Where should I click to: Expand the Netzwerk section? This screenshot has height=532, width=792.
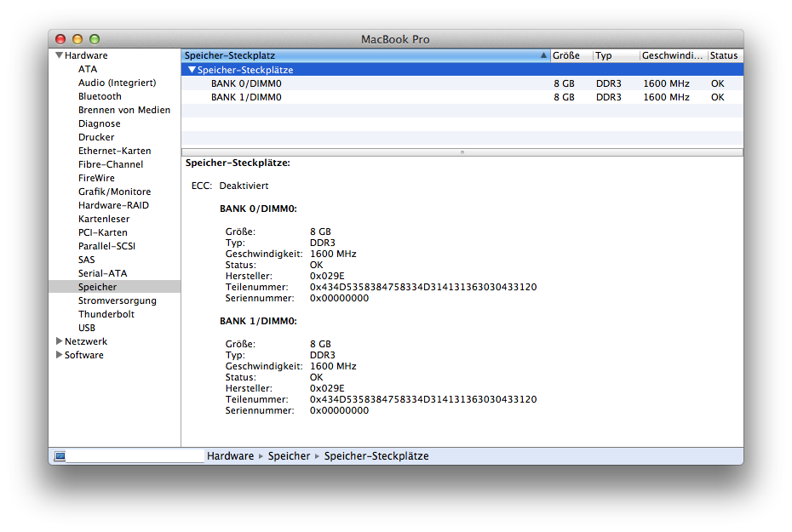click(59, 341)
